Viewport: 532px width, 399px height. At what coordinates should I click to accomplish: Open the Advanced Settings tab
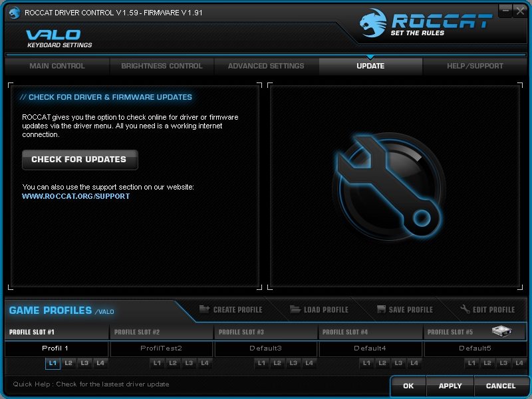(266, 66)
